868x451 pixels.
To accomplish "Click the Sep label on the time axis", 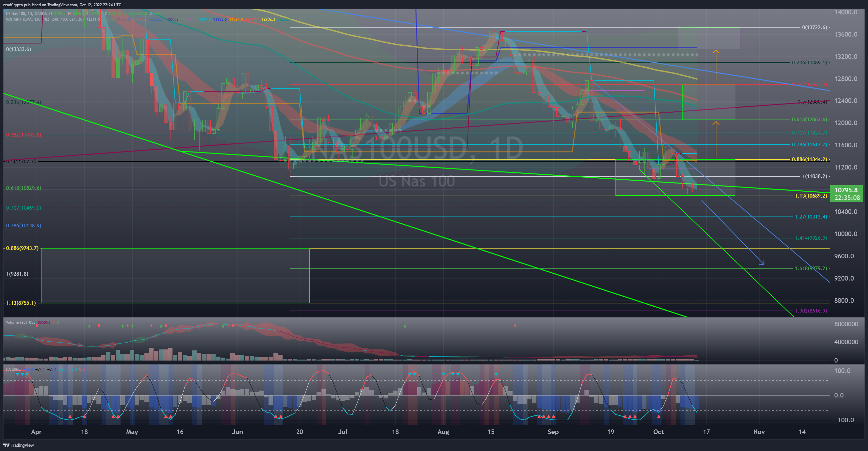I will (553, 432).
